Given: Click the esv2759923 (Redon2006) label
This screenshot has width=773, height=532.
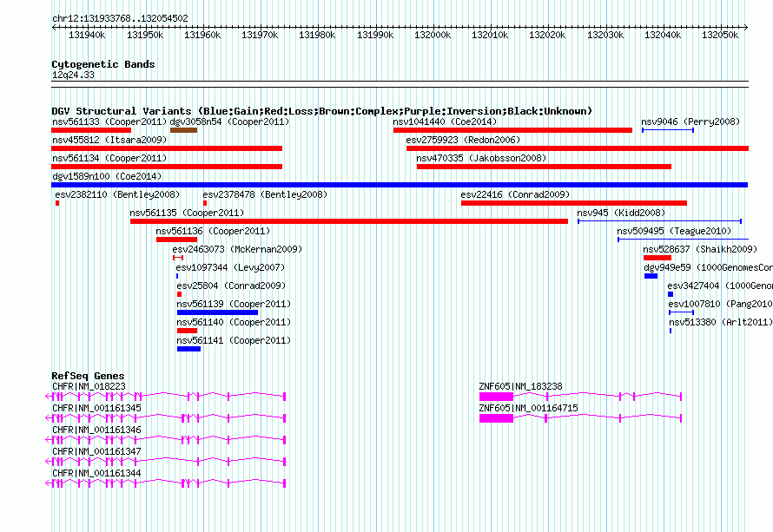Looking at the screenshot, I should (463, 140).
